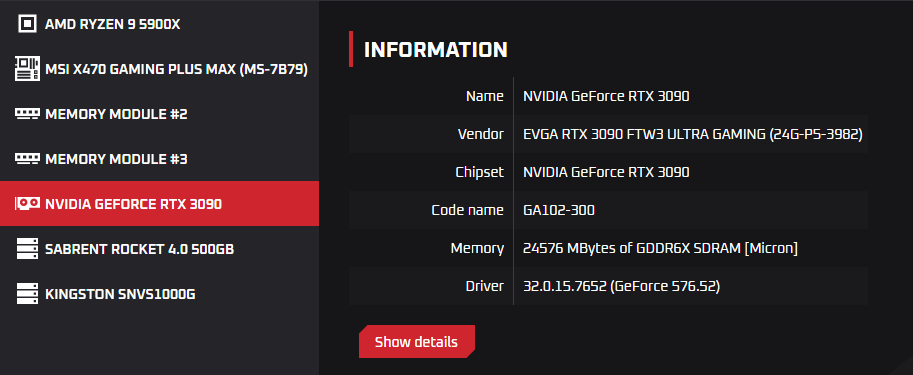Click the Code name value GA102-300

pyautogui.click(x=559, y=210)
